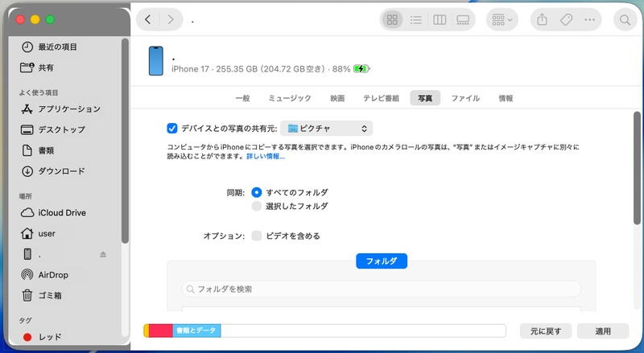
Task: Click the tag icon in toolbar
Action: [x=566, y=20]
